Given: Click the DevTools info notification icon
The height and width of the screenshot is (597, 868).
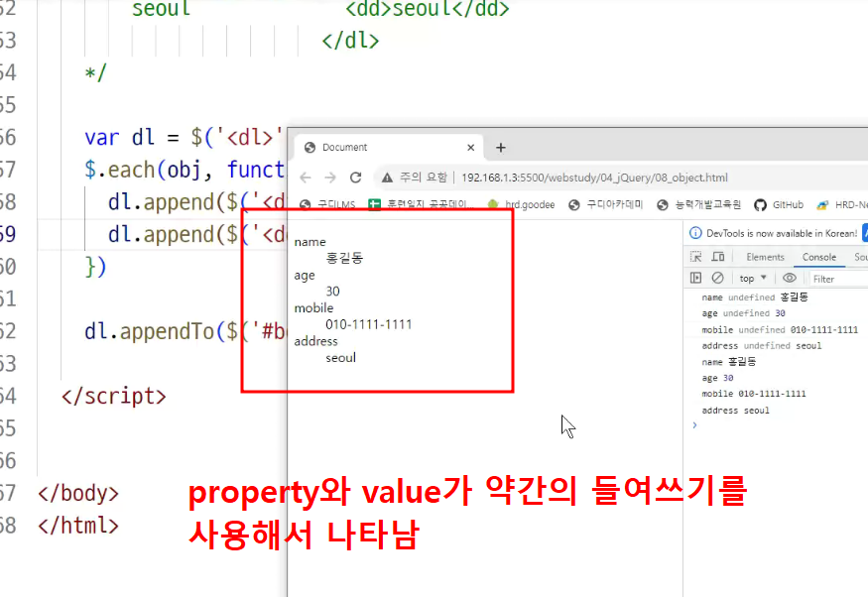Looking at the screenshot, I should (x=695, y=233).
